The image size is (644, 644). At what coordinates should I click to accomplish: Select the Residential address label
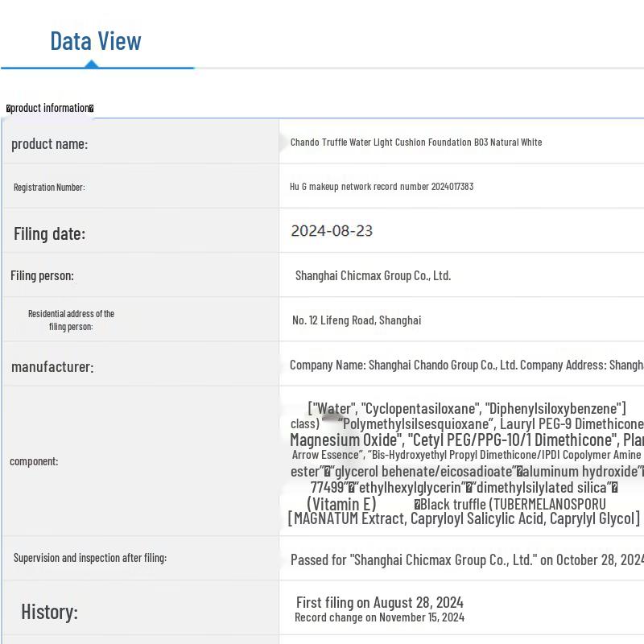coord(71,320)
